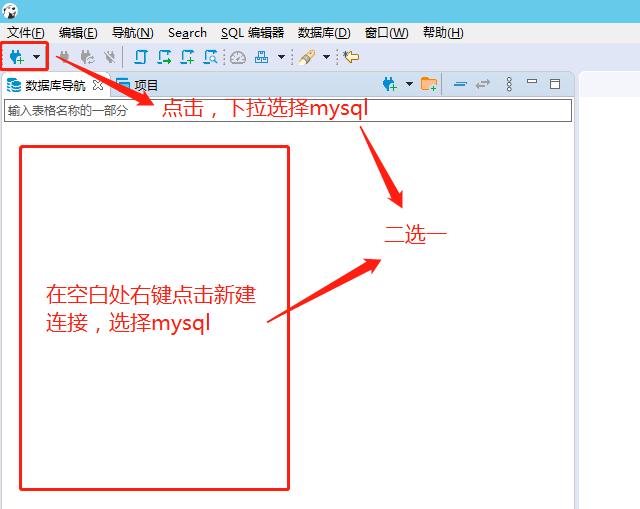Open the dashboard gauge icon

click(x=238, y=58)
